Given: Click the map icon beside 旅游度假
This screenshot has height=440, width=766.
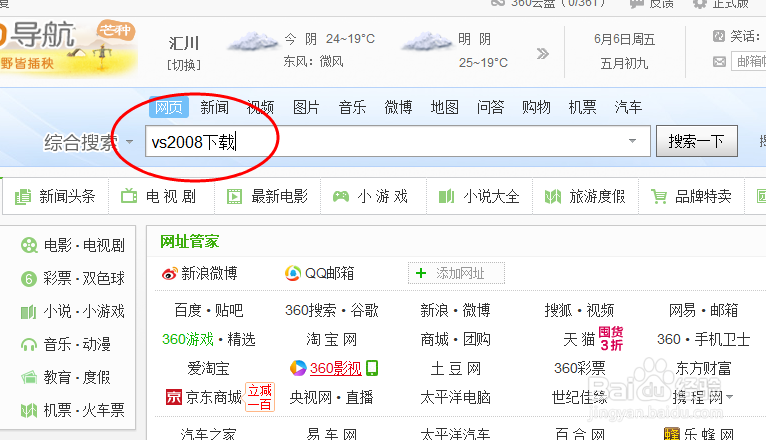Looking at the screenshot, I should coord(553,197).
